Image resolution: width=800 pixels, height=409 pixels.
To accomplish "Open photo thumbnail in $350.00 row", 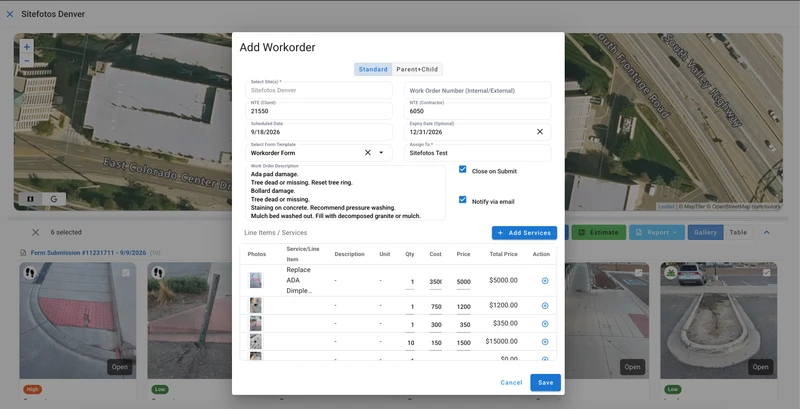I will pos(256,323).
